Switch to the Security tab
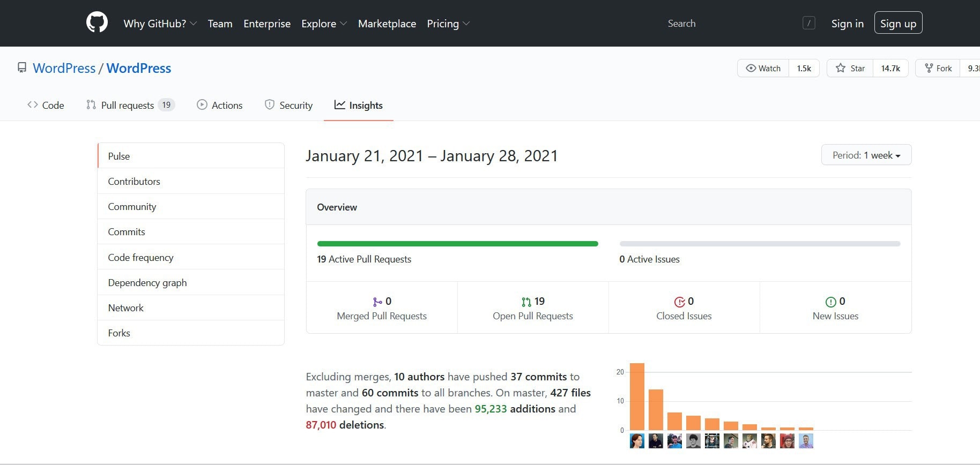980x465 pixels. pos(288,105)
